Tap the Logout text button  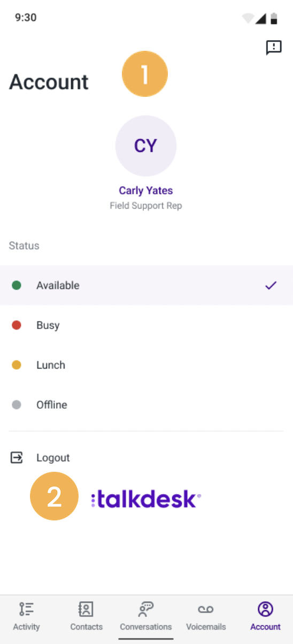click(53, 458)
